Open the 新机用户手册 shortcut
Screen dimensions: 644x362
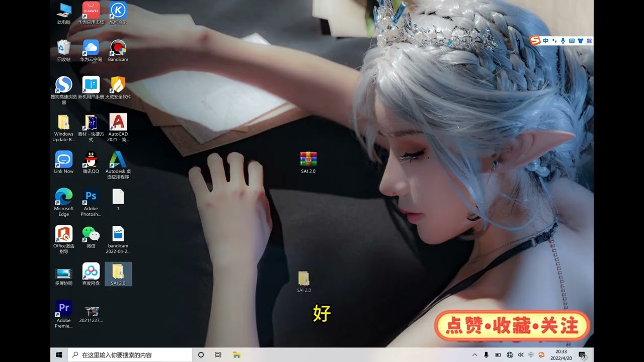click(91, 88)
